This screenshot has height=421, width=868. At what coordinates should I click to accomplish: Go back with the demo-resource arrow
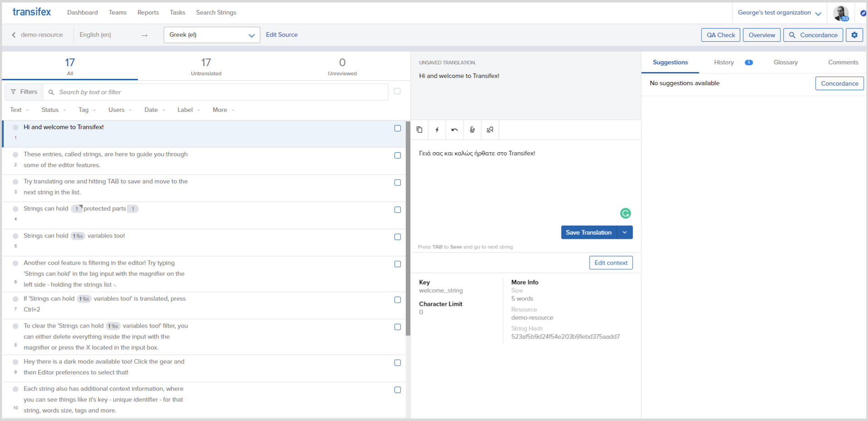tap(14, 35)
